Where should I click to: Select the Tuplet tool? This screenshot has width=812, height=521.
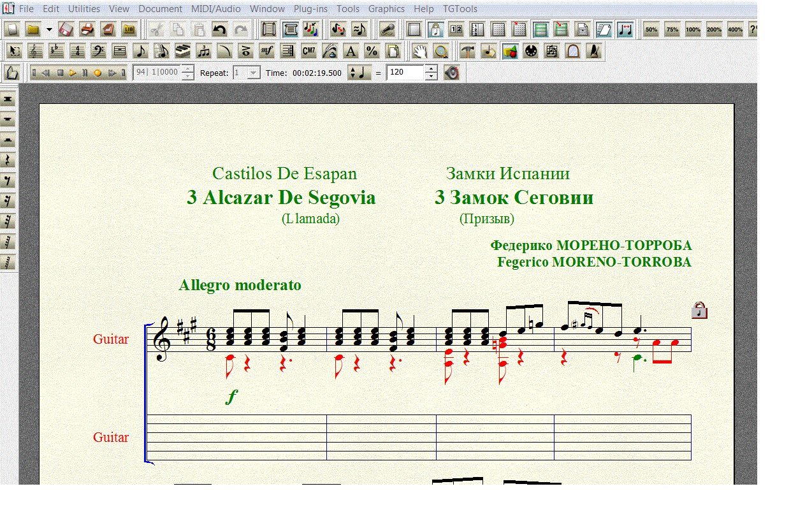click(204, 51)
